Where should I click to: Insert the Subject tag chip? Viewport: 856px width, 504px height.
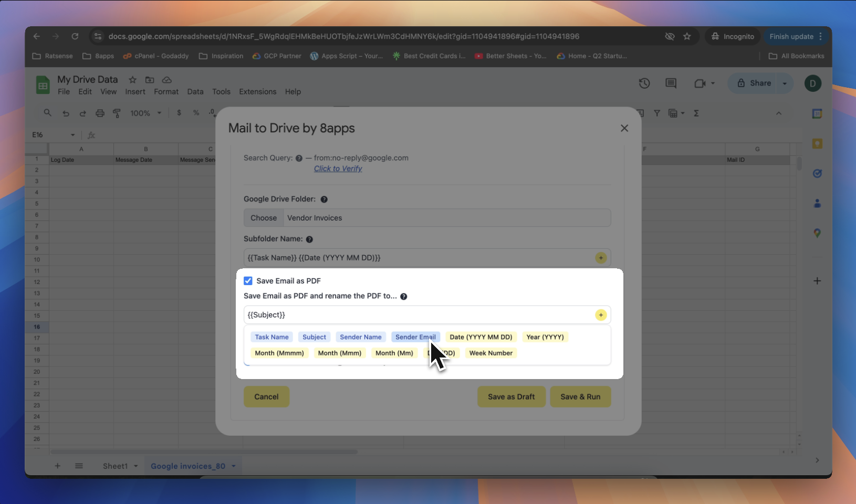(314, 337)
